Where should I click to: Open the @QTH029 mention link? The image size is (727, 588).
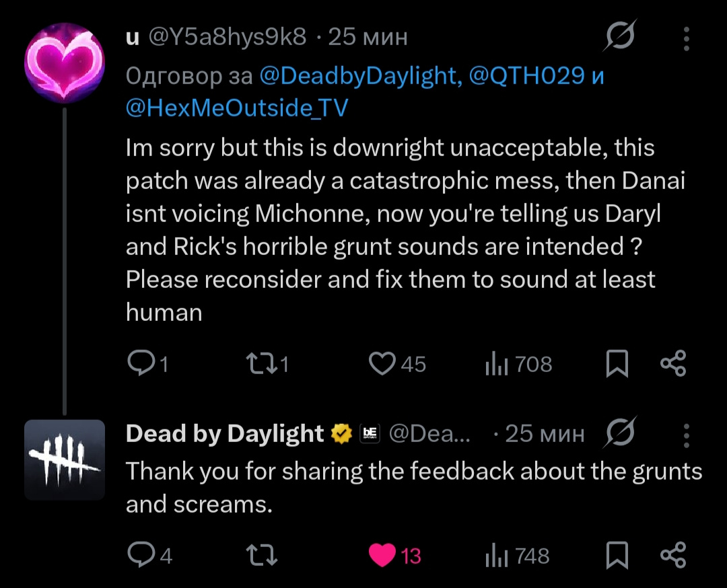(526, 75)
